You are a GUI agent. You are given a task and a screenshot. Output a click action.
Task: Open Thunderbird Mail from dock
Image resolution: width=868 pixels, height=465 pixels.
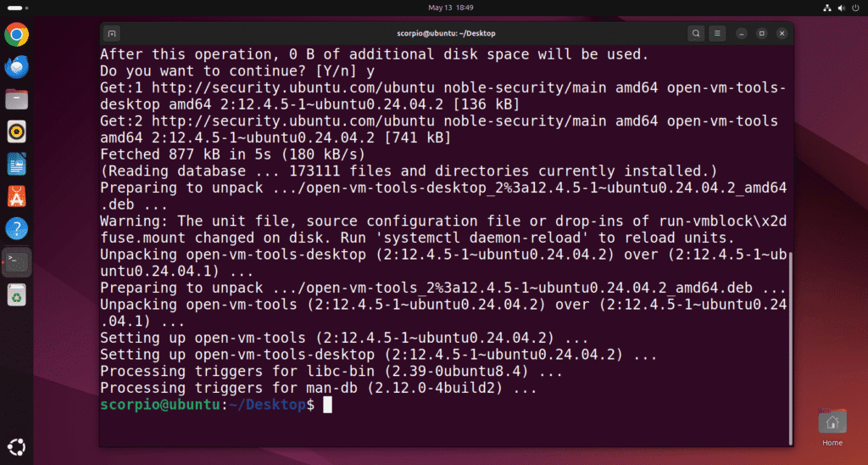click(x=17, y=67)
